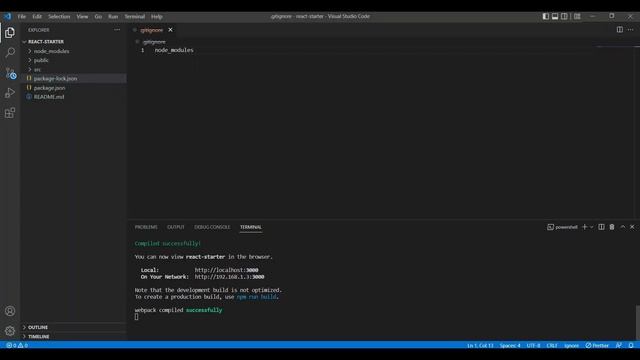Click the node_modules text on line 1
The width and height of the screenshot is (640, 360).
(174, 50)
